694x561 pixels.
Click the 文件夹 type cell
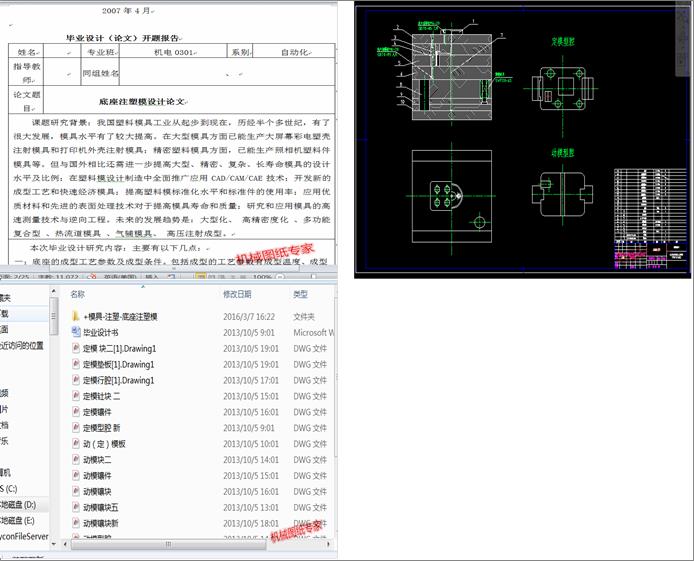point(304,317)
